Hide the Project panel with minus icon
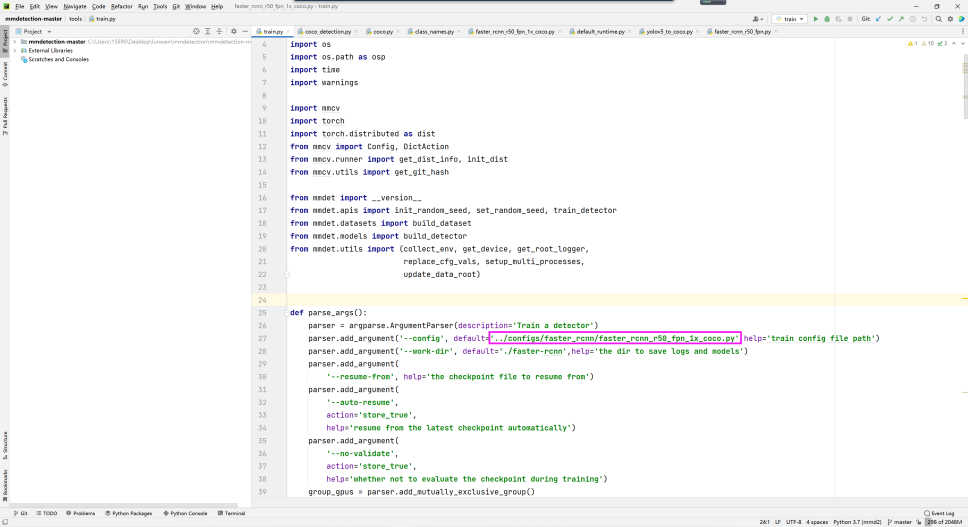The image size is (968, 527). pyautogui.click(x=245, y=31)
